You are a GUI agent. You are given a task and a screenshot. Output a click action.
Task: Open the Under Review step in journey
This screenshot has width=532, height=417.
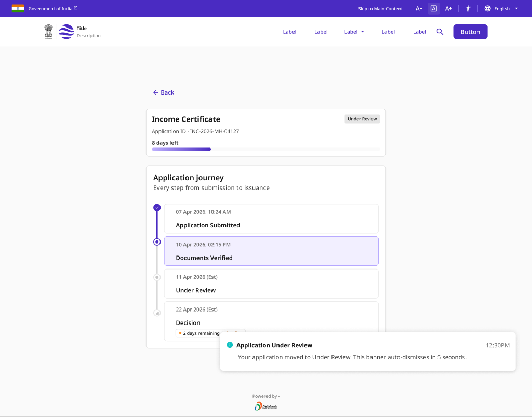point(271,284)
